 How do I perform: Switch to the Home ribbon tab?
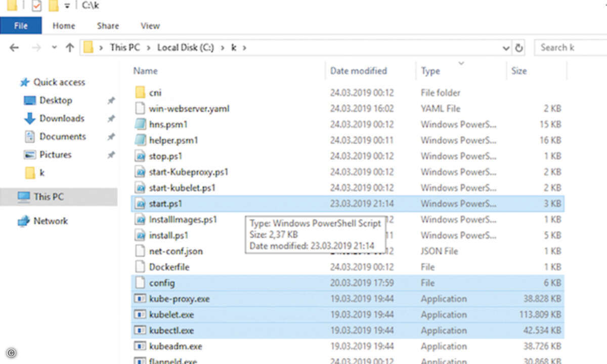tap(64, 26)
